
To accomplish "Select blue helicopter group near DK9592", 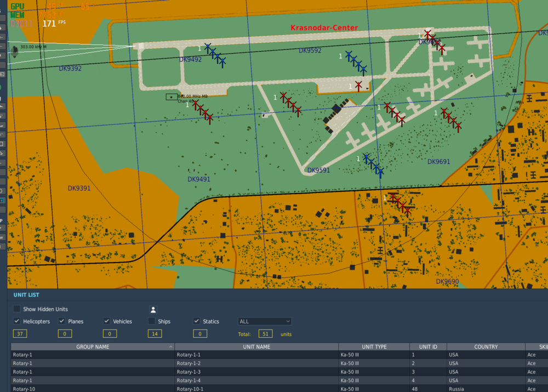I will coord(356,63).
